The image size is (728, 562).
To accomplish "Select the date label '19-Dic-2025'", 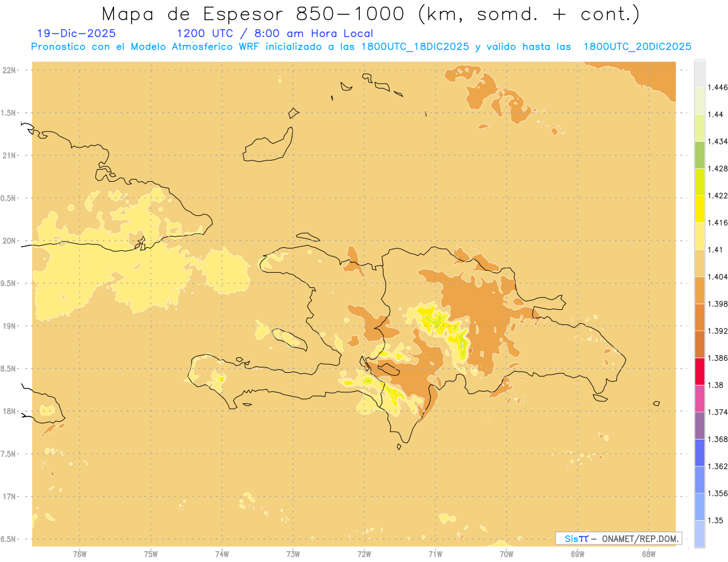I will click(x=76, y=33).
